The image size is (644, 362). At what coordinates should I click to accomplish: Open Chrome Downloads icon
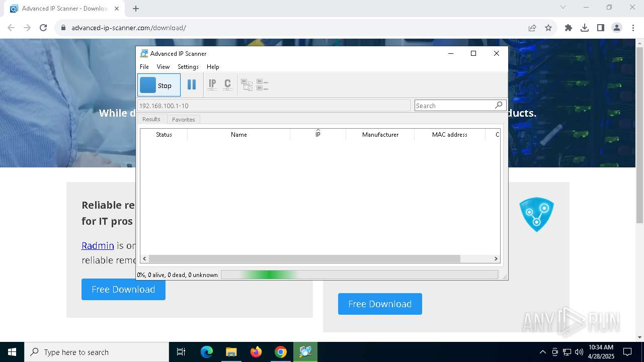585,28
